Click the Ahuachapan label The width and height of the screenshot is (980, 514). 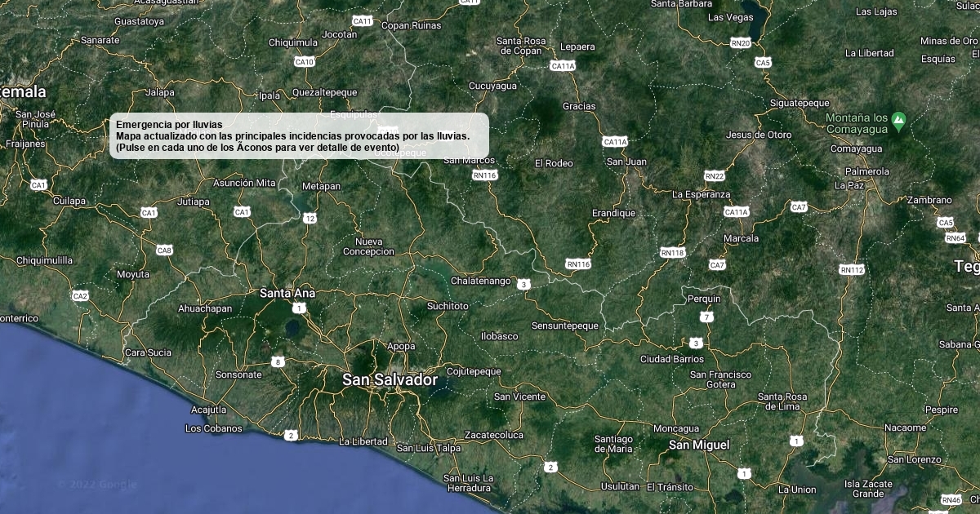[205, 308]
